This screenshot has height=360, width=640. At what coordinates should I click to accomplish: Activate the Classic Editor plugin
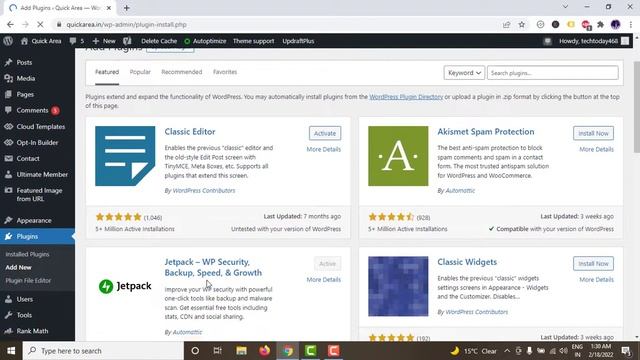tap(325, 133)
